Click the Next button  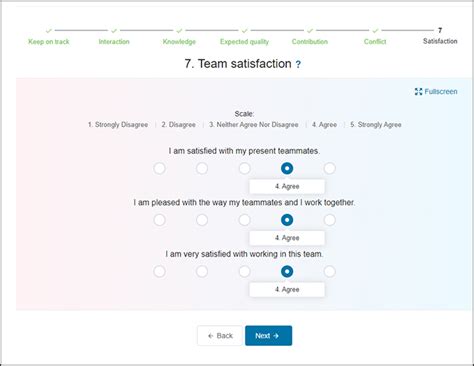269,336
